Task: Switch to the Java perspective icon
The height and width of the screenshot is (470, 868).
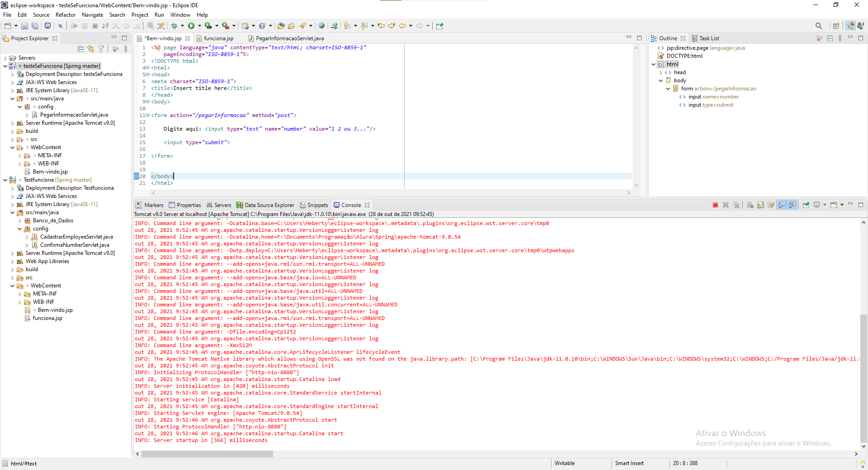Action: coord(860,26)
